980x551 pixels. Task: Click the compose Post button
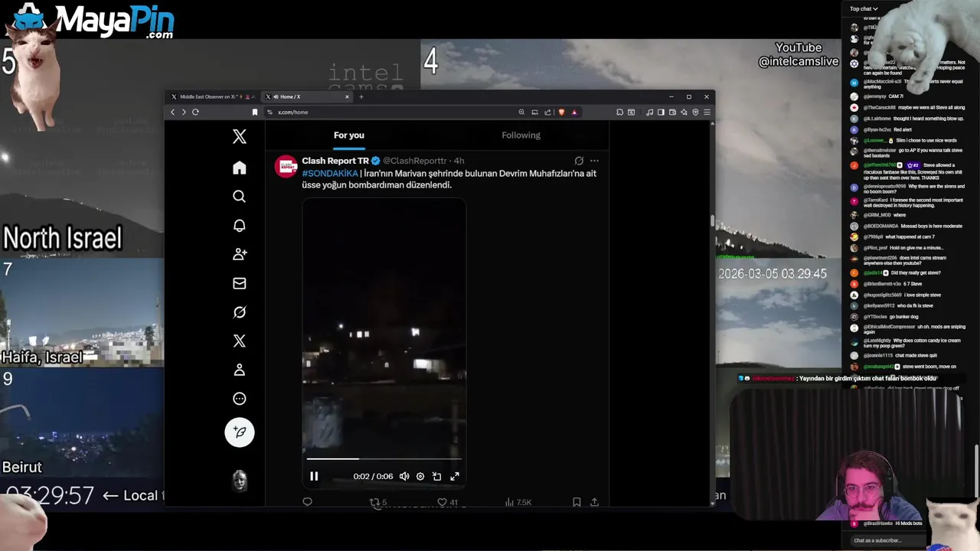(x=240, y=432)
